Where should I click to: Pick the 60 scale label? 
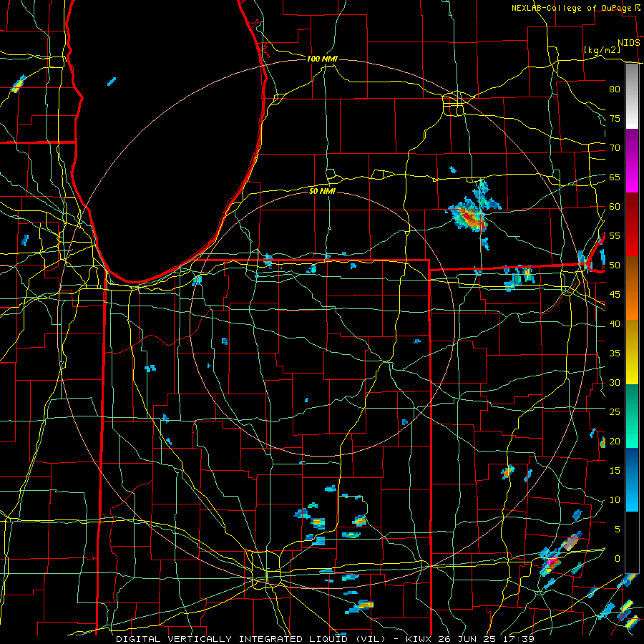click(x=615, y=207)
